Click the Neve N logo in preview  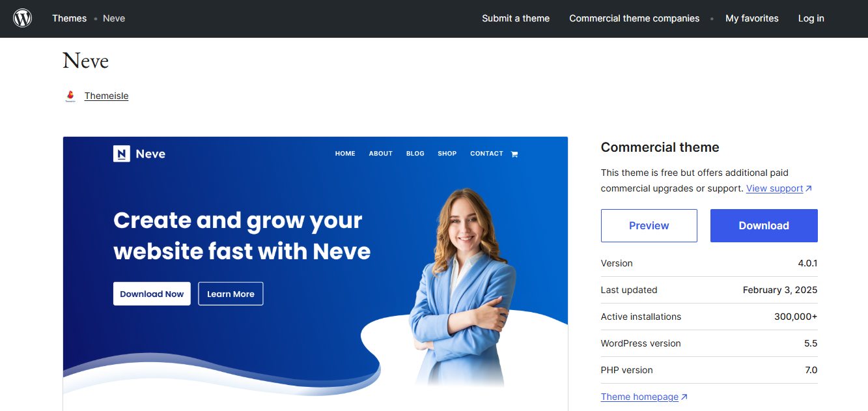[122, 154]
